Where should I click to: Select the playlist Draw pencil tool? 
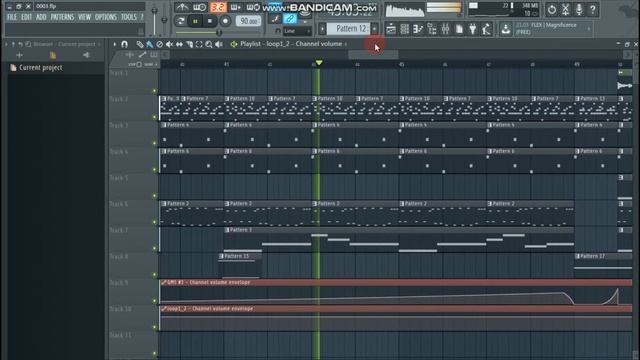[140, 44]
